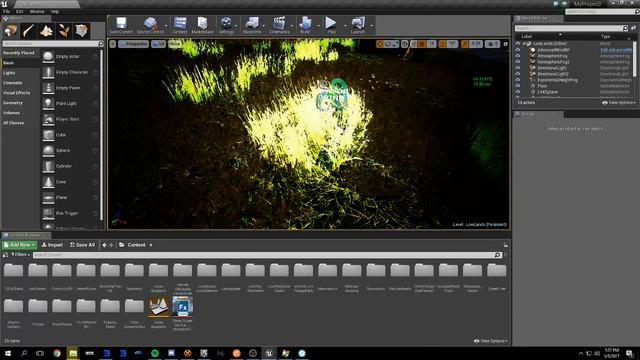Open the Lit view mode dropdown
The height and width of the screenshot is (360, 640).
click(158, 44)
